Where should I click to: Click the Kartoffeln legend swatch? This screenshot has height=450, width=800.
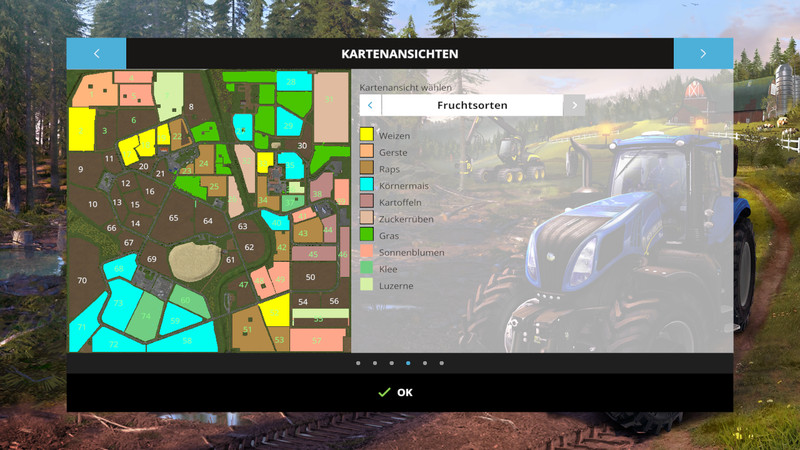[367, 202]
